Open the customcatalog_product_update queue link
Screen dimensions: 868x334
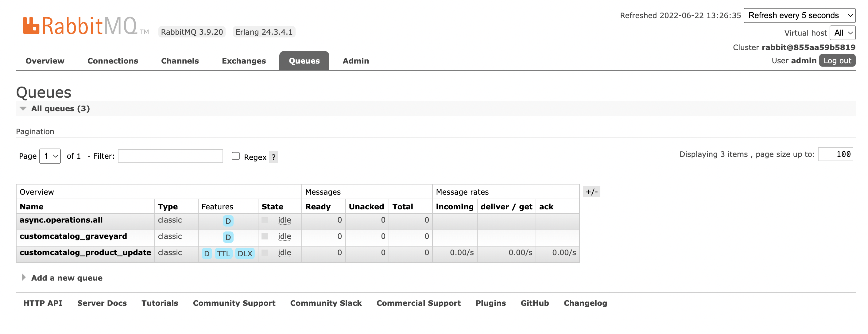pos(85,252)
